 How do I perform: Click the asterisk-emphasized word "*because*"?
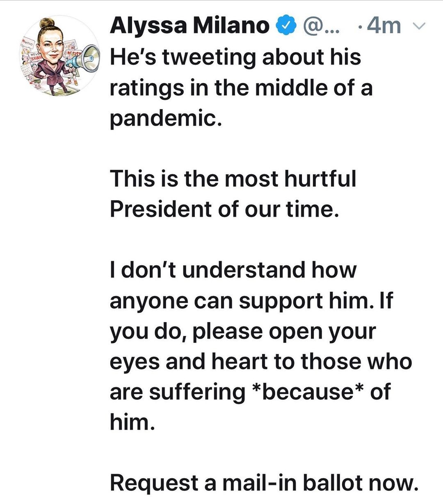(x=308, y=392)
